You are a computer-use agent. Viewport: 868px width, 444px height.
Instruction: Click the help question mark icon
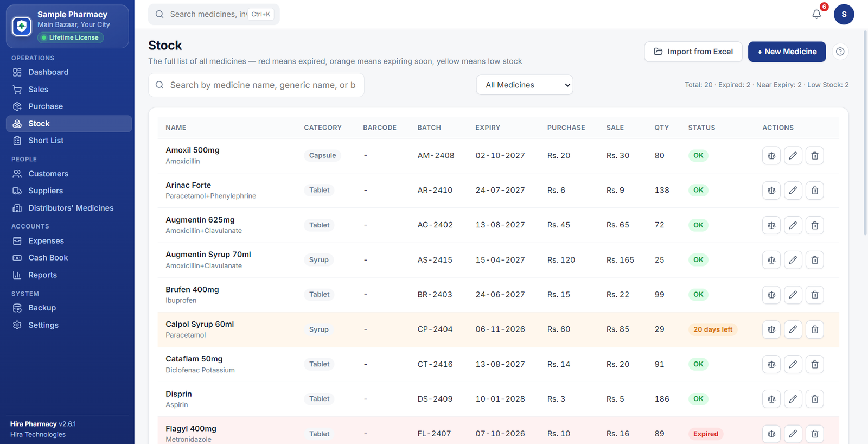pyautogui.click(x=840, y=52)
